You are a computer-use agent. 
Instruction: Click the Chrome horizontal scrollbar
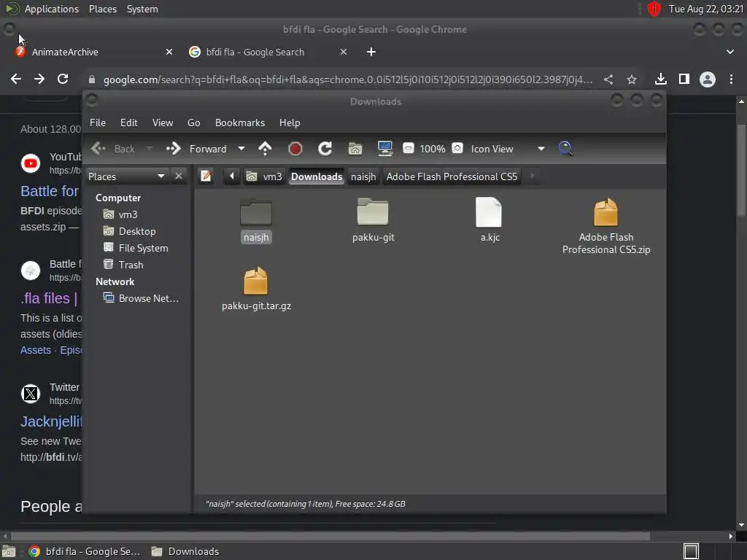click(330, 536)
